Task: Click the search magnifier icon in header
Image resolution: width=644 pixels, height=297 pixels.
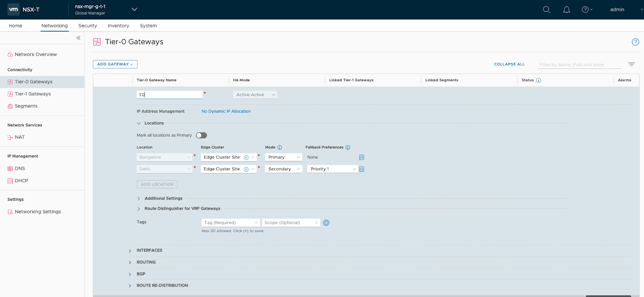Action: click(x=546, y=10)
